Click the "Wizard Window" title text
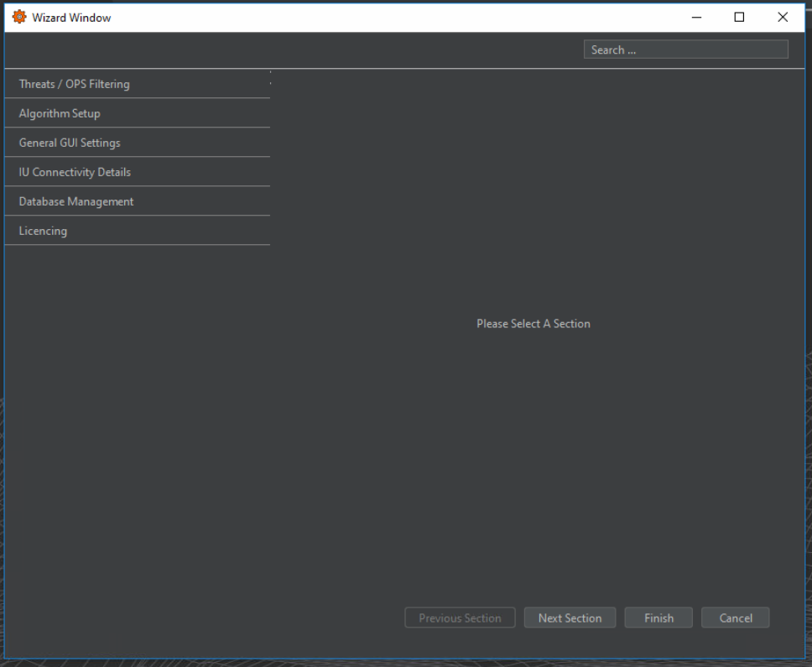 (x=71, y=18)
